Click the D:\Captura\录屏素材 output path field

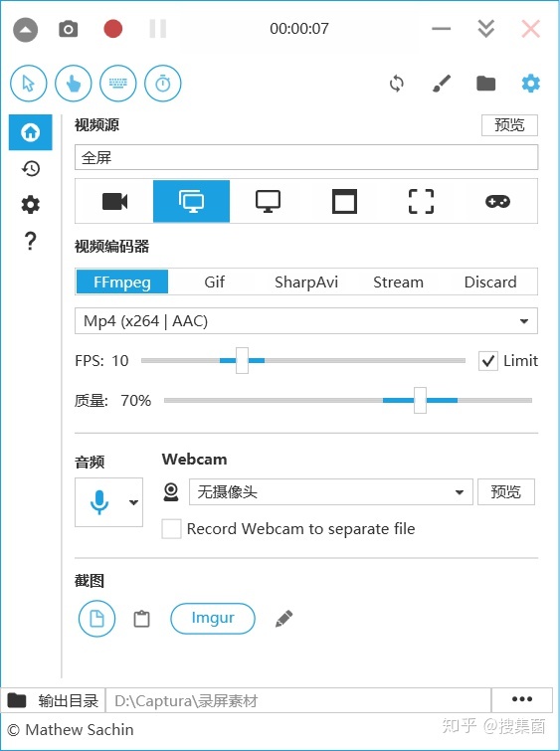coord(298,700)
